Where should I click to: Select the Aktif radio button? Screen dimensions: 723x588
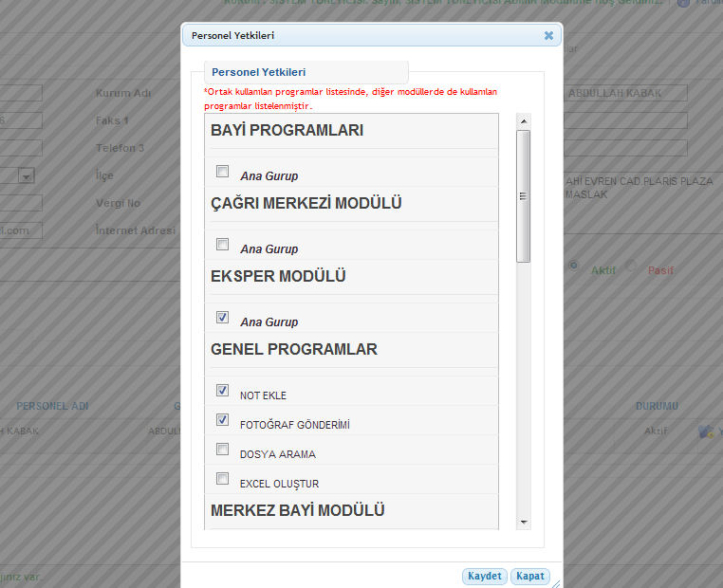[x=572, y=267]
